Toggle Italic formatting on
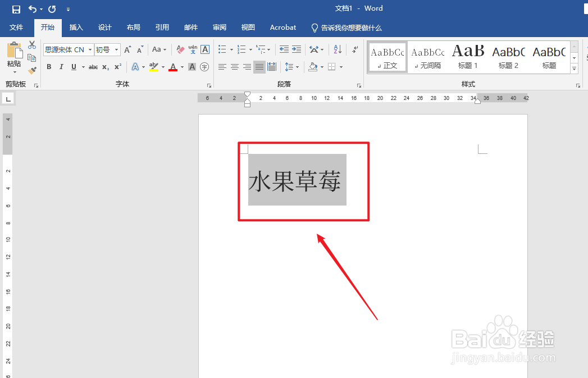The height and width of the screenshot is (378, 588). 61,67
